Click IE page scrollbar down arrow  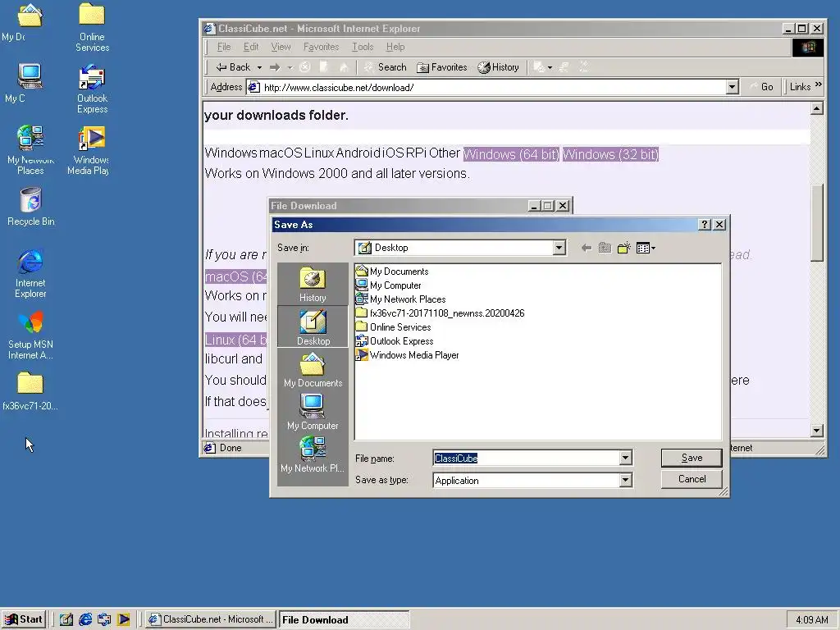point(816,430)
